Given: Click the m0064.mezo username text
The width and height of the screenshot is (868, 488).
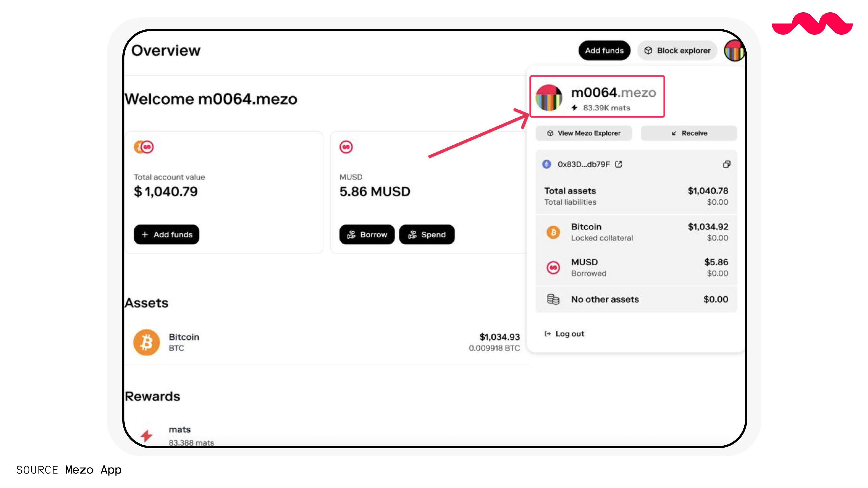Looking at the screenshot, I should pos(614,92).
